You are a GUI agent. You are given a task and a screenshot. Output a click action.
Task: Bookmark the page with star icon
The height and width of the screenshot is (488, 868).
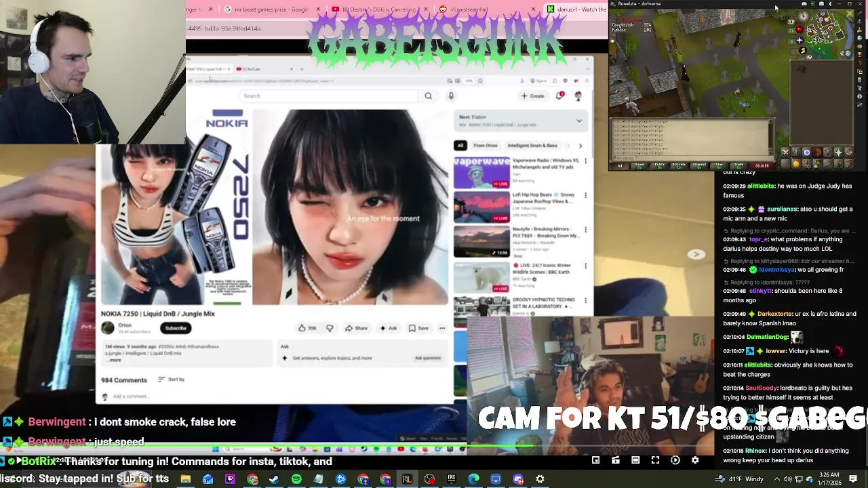[480, 81]
